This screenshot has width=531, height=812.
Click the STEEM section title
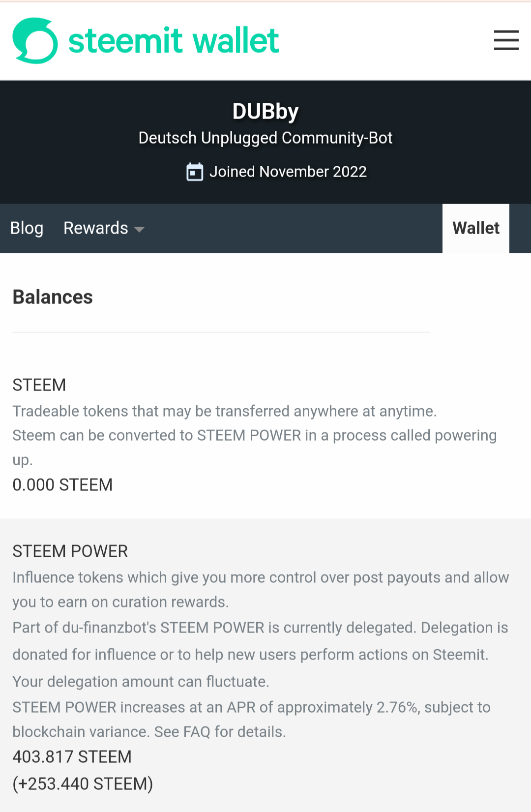point(39,385)
